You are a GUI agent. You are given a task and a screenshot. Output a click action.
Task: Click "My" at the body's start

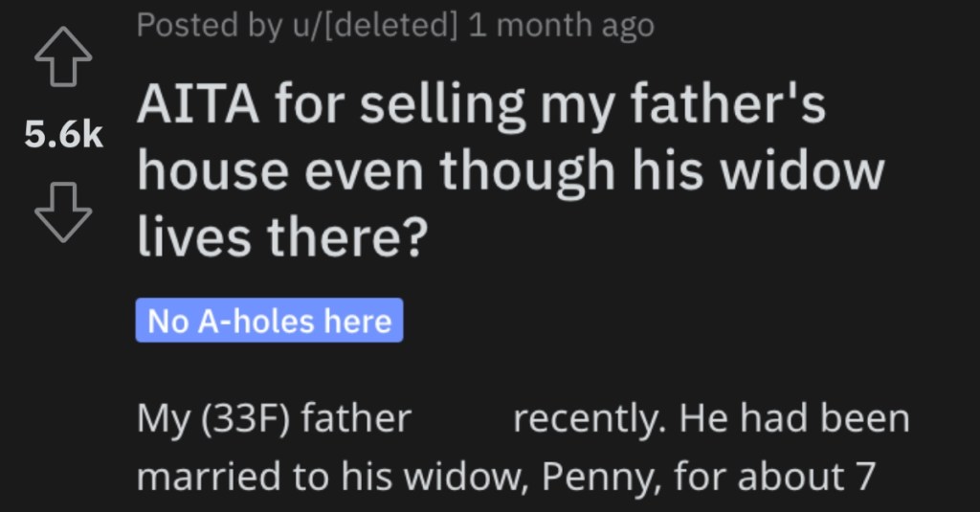click(164, 419)
